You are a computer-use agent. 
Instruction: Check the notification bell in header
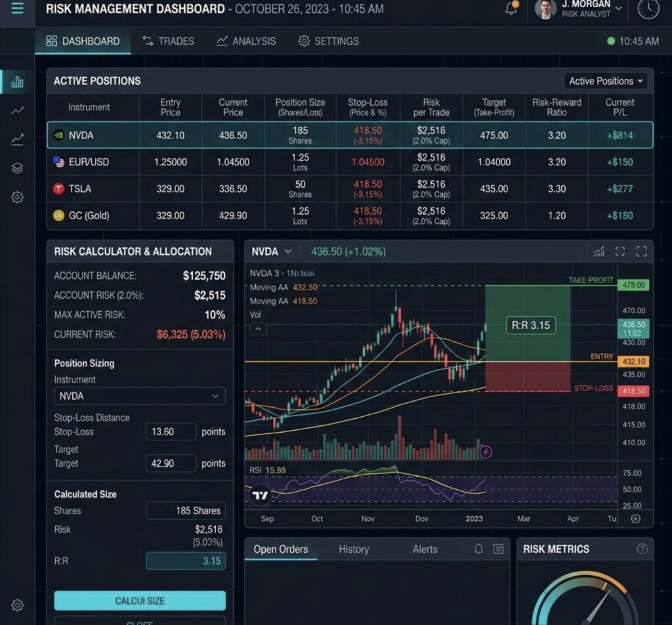tap(512, 8)
